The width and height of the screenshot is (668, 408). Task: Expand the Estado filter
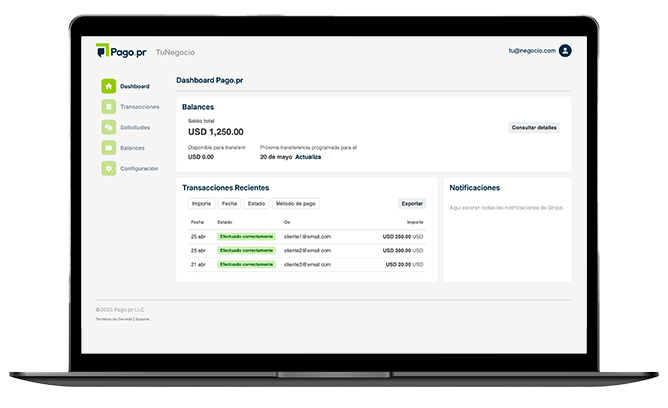257,203
